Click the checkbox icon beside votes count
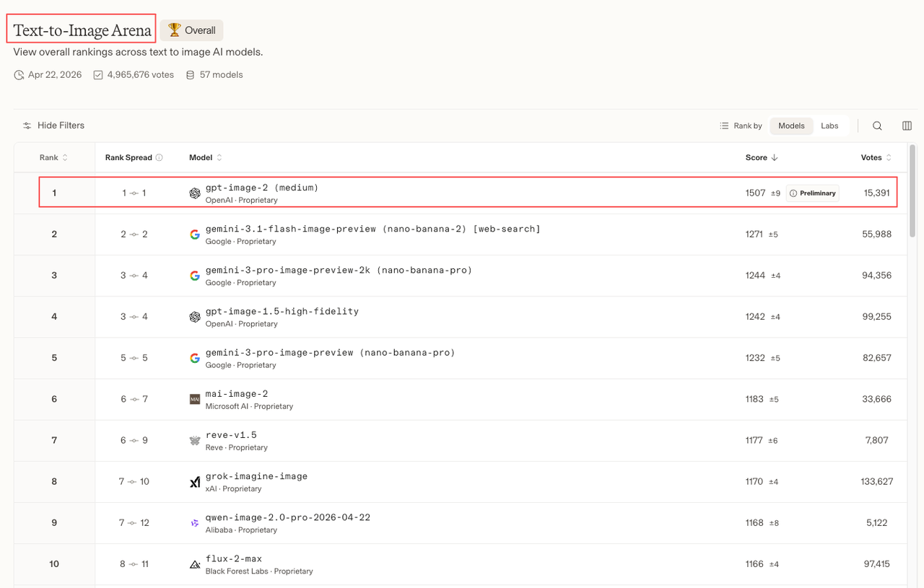Viewport: 924px width, 588px height. click(x=98, y=75)
